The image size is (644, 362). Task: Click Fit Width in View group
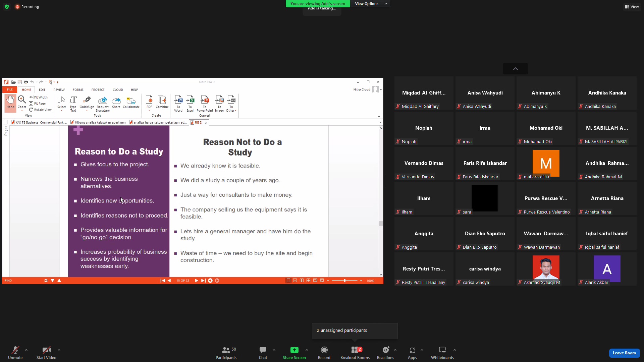click(x=38, y=97)
